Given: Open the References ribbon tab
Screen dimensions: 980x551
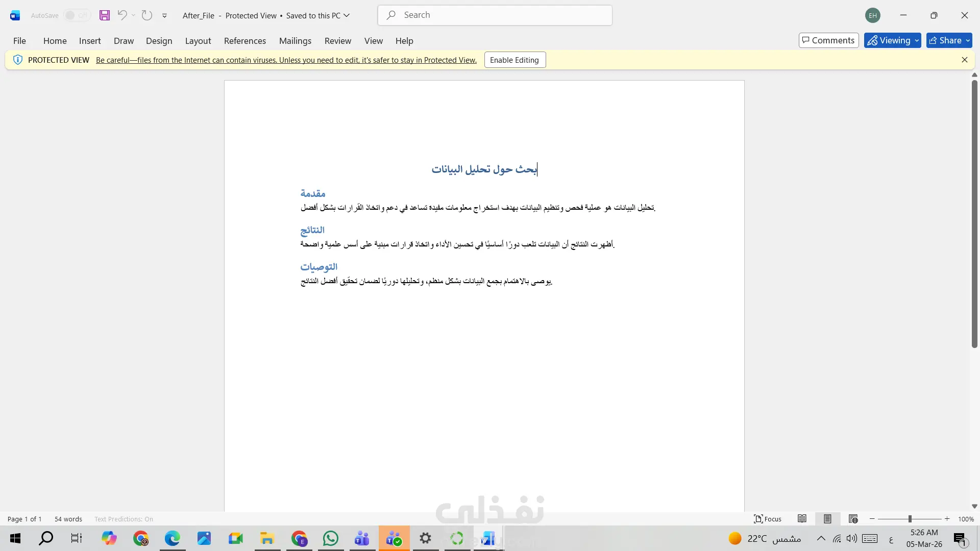Looking at the screenshot, I should click(244, 41).
